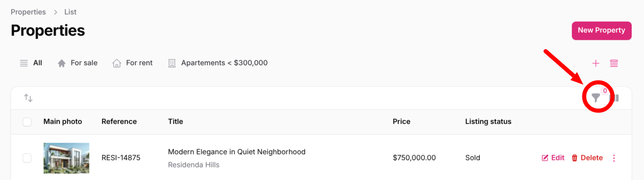This screenshot has height=180, width=644.
Task: Switch to the For sale tab
Action: 78,63
